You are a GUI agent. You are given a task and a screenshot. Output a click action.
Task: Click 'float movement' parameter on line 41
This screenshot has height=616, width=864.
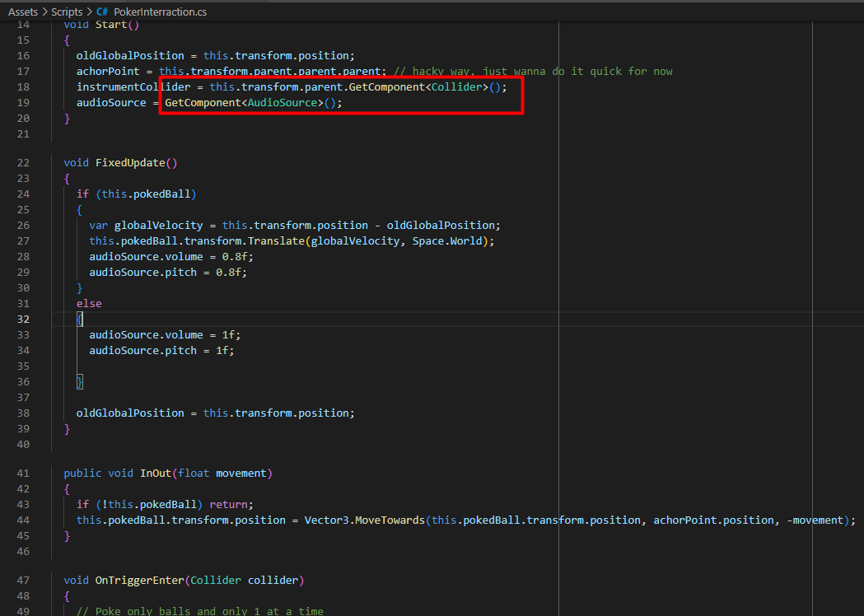coord(222,474)
